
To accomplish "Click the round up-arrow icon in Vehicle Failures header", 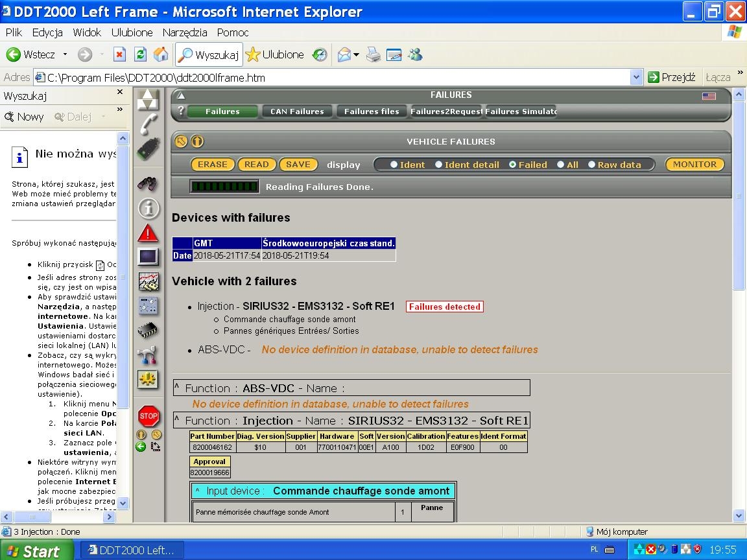I will (x=197, y=141).
